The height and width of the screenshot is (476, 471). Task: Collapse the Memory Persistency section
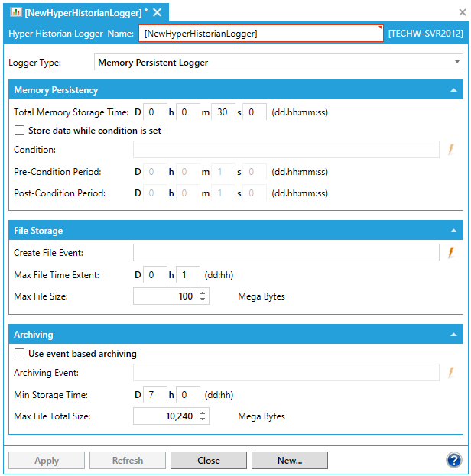(x=453, y=90)
